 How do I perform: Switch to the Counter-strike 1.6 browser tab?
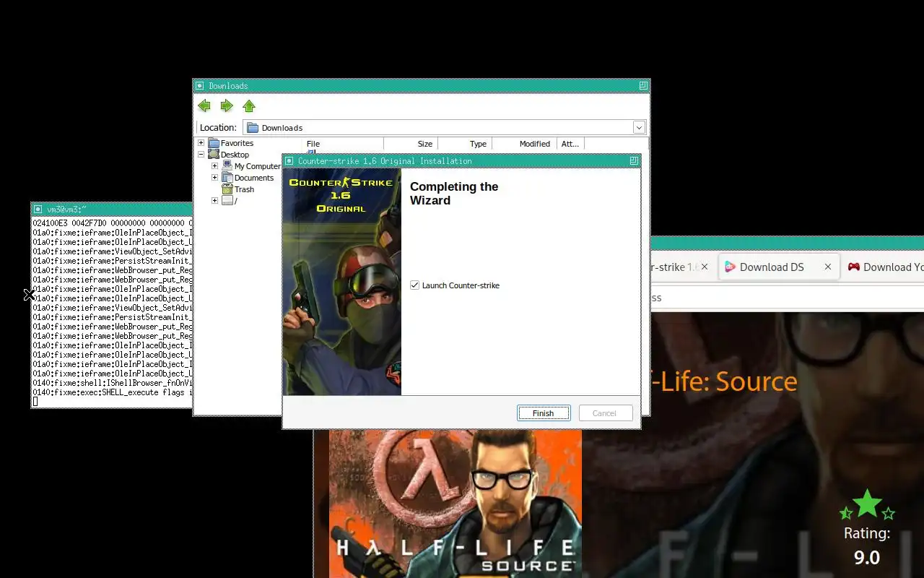674,267
